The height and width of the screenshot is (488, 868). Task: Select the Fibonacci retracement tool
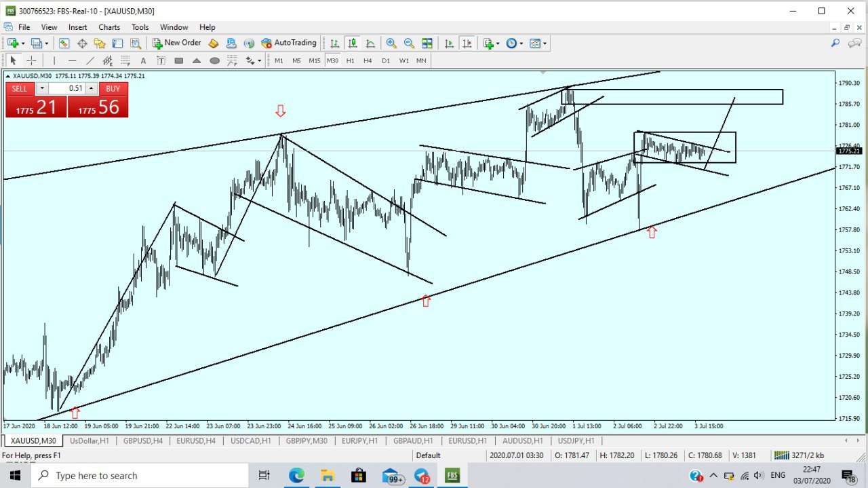(125, 61)
